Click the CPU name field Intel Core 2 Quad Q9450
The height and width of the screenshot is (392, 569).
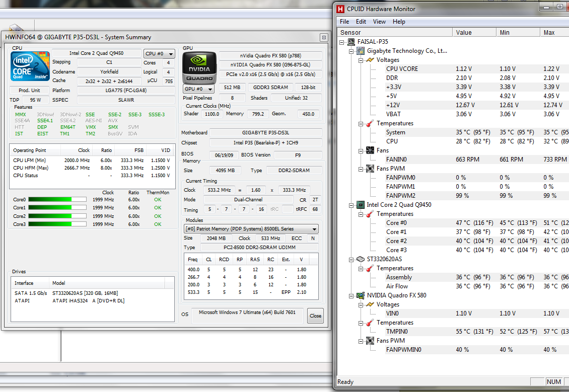(97, 53)
